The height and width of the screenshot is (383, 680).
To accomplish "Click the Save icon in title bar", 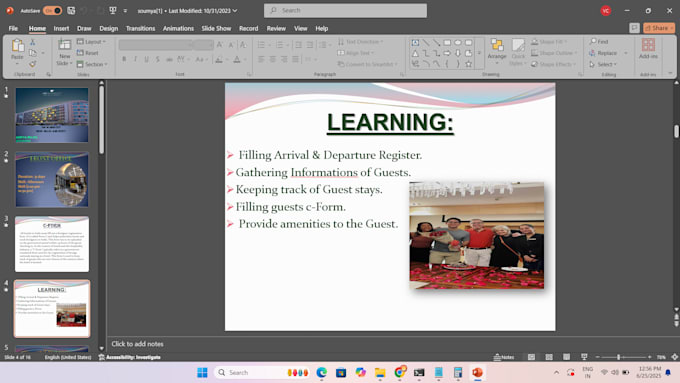I will [71, 10].
